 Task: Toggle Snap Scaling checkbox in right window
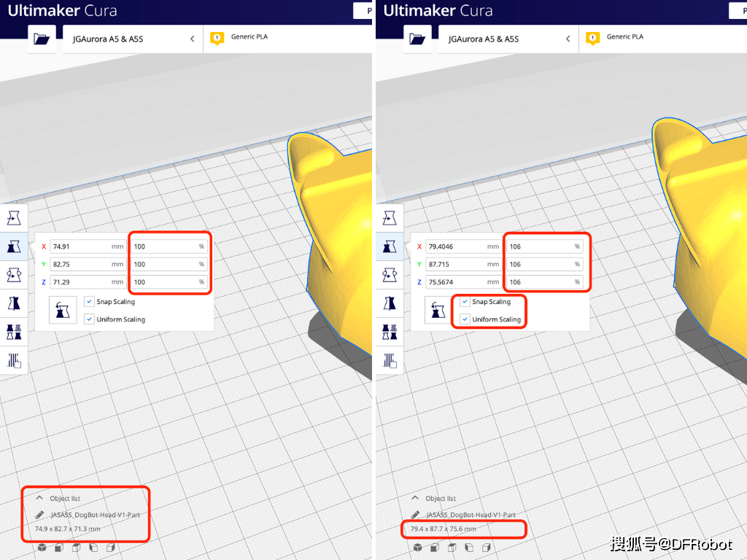[x=465, y=301]
